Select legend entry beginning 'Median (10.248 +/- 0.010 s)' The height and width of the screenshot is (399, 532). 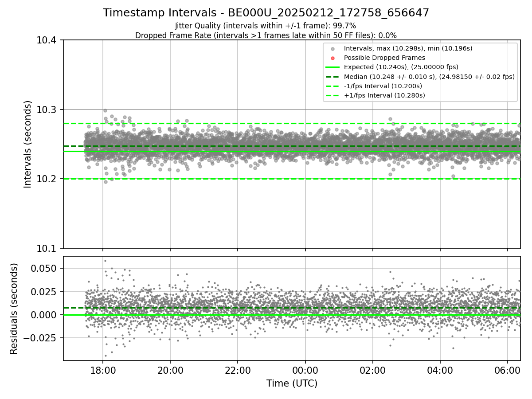[429, 77]
